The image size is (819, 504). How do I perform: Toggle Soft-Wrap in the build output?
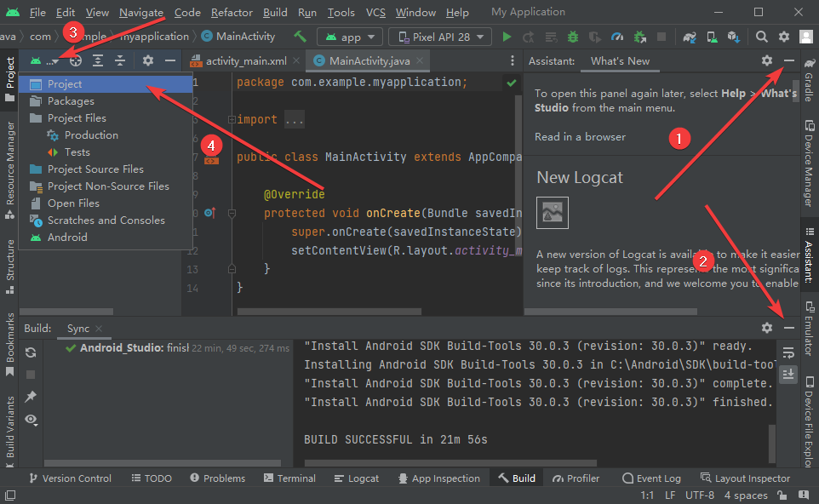(x=788, y=352)
